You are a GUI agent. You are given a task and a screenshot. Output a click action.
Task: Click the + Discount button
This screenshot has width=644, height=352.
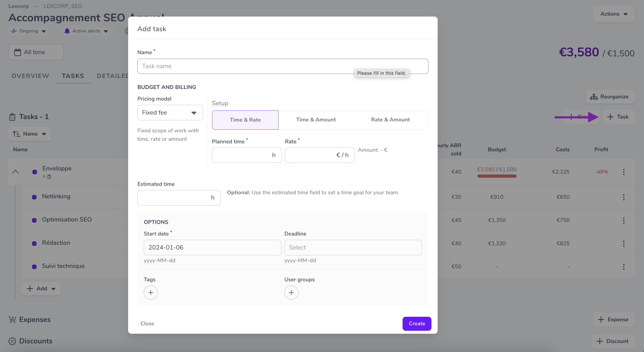[x=613, y=341]
